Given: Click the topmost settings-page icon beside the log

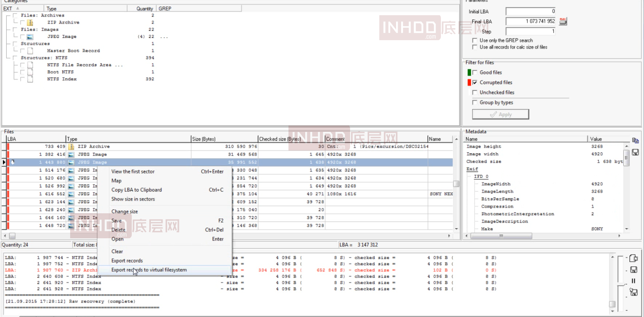Looking at the screenshot, I should [633, 258].
